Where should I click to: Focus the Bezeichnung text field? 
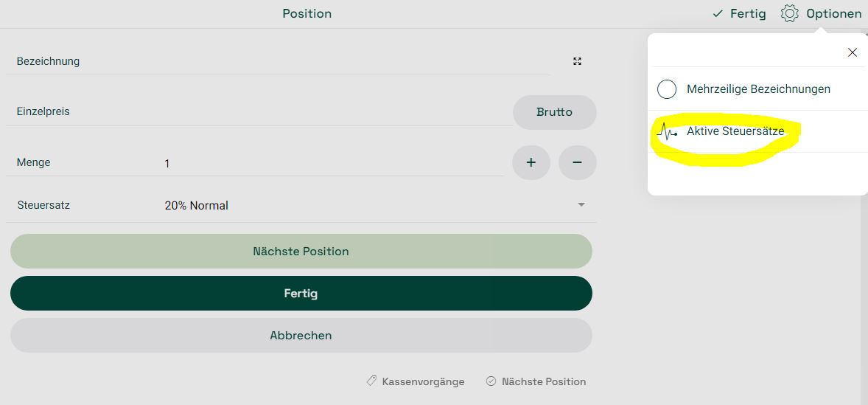coord(279,61)
